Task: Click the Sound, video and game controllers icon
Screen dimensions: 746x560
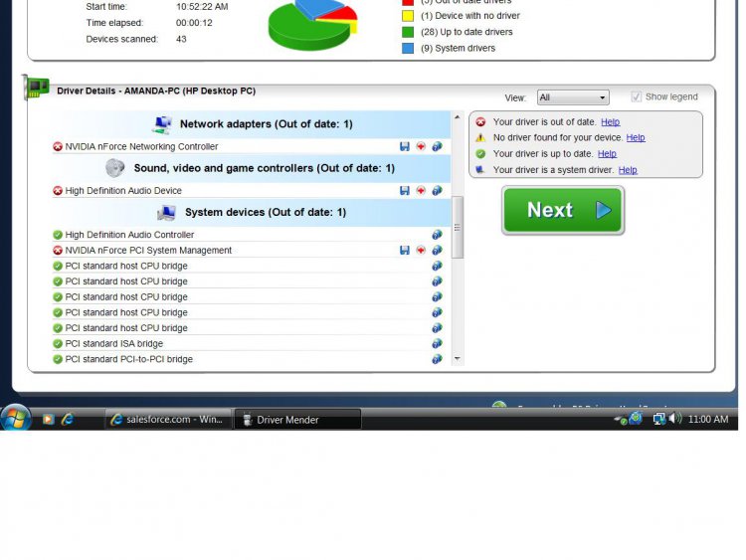Action: 115,168
